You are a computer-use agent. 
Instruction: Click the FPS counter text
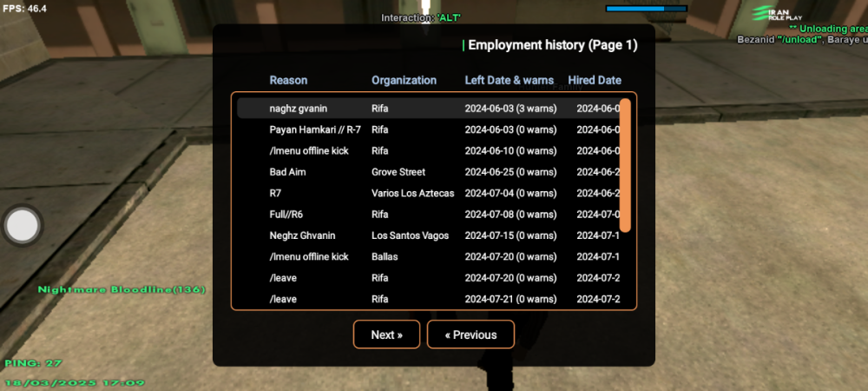click(x=24, y=9)
